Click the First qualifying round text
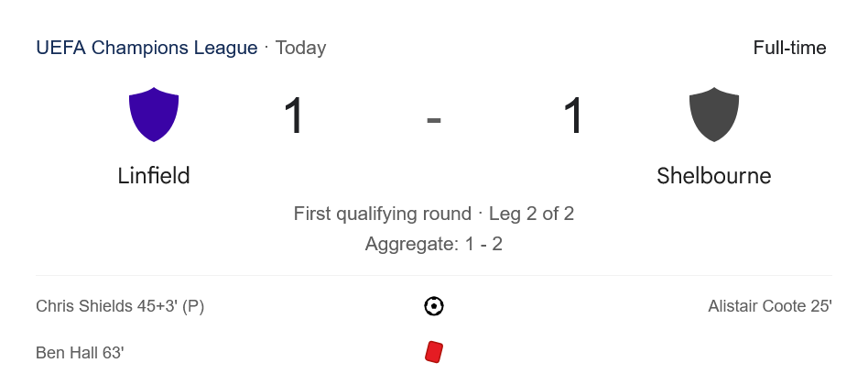This screenshot has height=385, width=868. 382,214
